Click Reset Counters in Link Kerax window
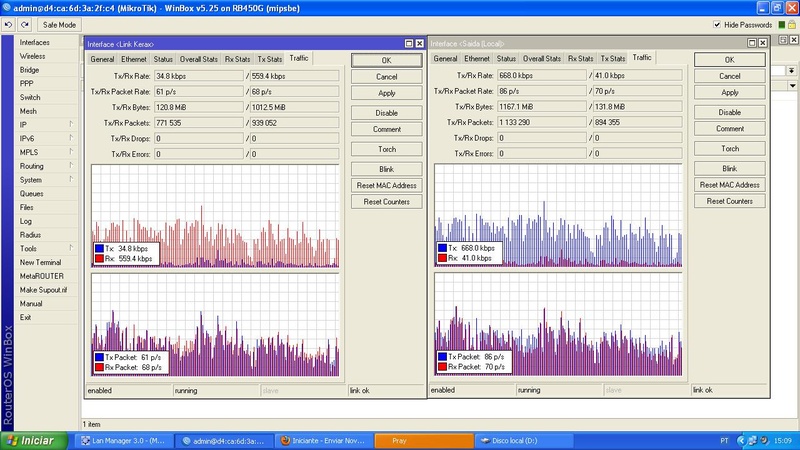The width and height of the screenshot is (800, 450). [x=387, y=202]
